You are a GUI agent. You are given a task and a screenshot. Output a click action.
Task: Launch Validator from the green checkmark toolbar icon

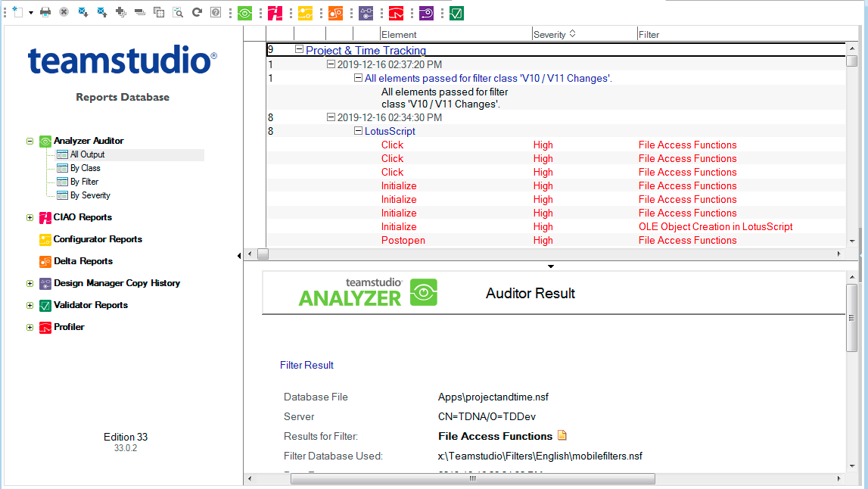click(x=456, y=13)
